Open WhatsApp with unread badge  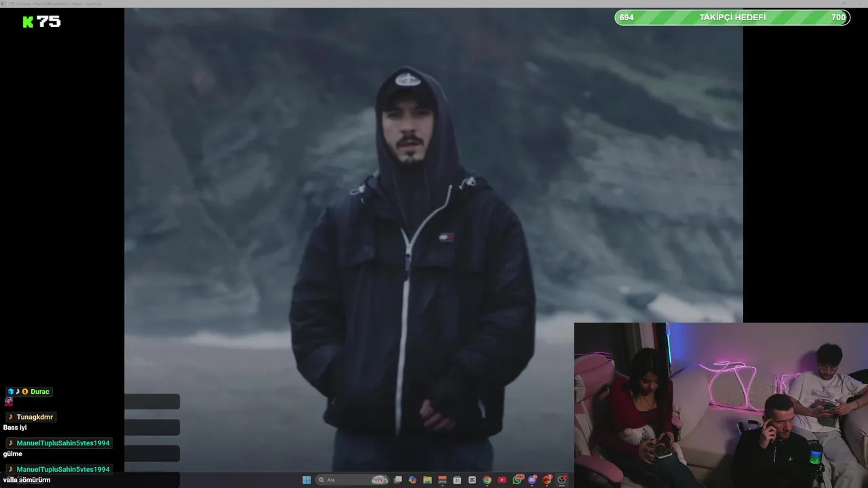(517, 480)
